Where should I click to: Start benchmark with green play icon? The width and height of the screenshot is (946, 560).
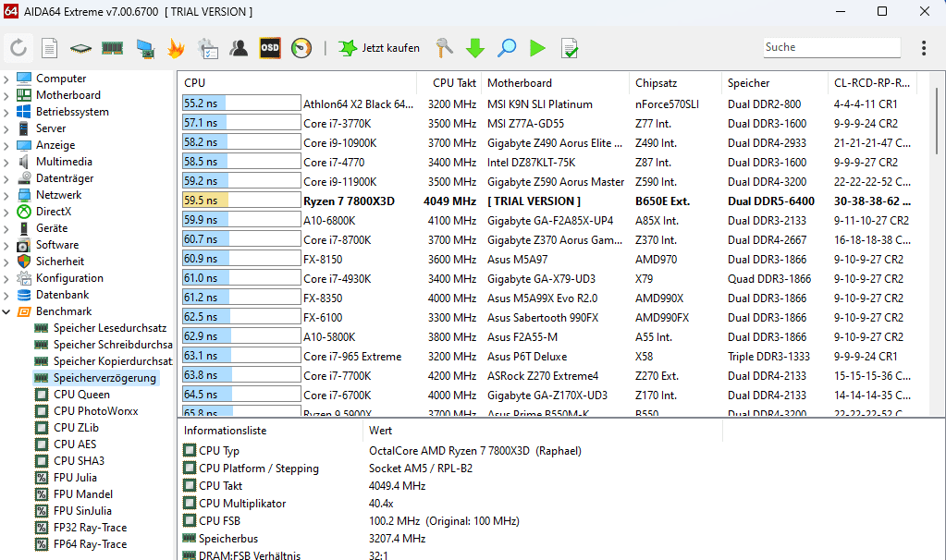click(x=537, y=48)
